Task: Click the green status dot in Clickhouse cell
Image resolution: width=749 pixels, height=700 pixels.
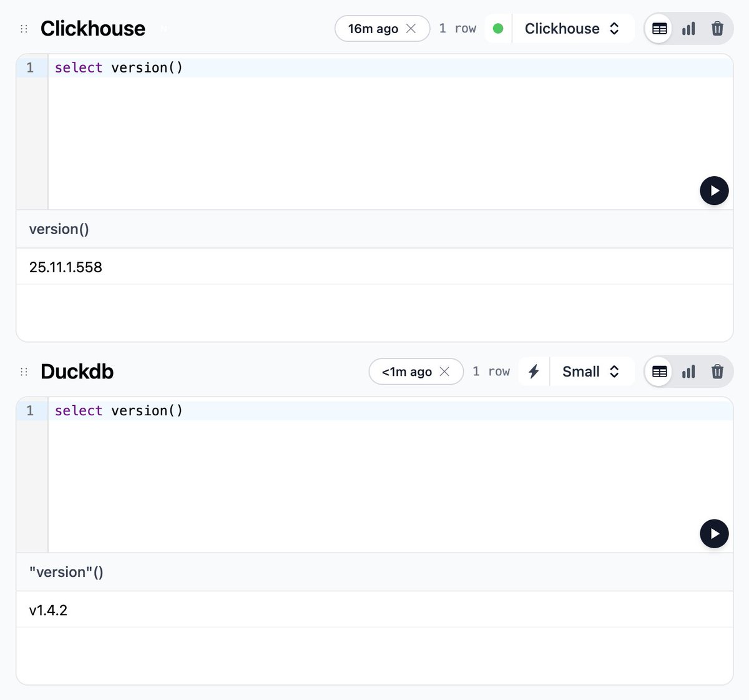Action: pos(498,29)
